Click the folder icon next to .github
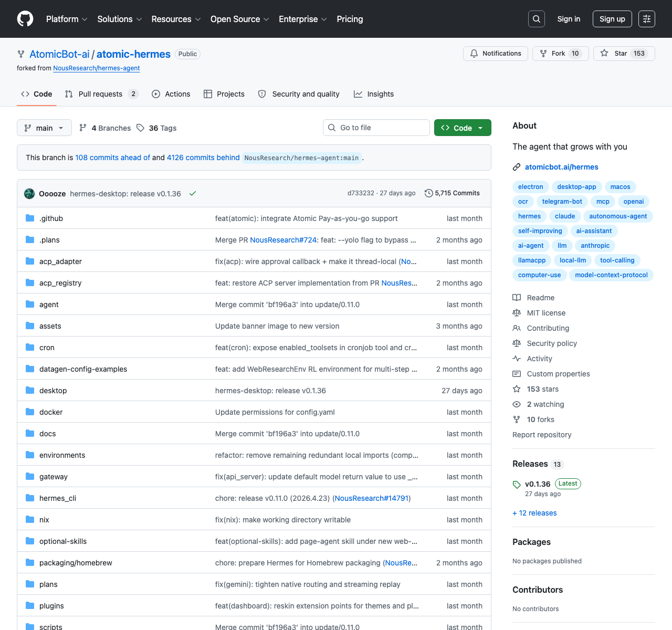672x630 pixels. (x=30, y=218)
